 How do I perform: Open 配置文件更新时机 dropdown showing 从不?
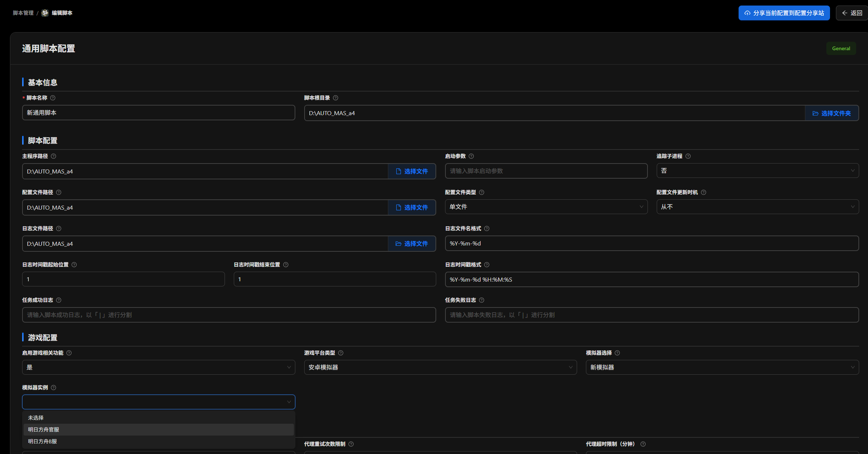[x=757, y=207]
